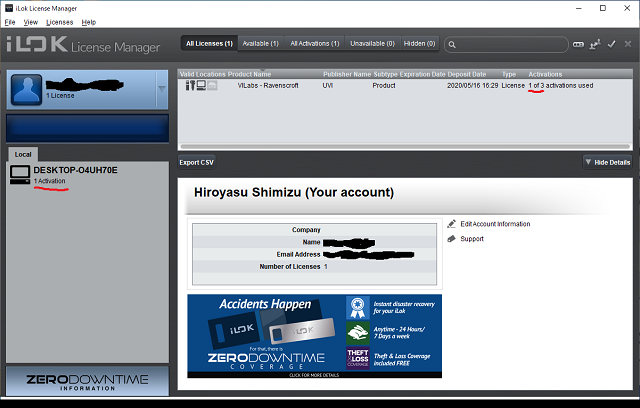Sort by the Subtype column header
Viewport: 640px width, 408px height.
(x=385, y=74)
